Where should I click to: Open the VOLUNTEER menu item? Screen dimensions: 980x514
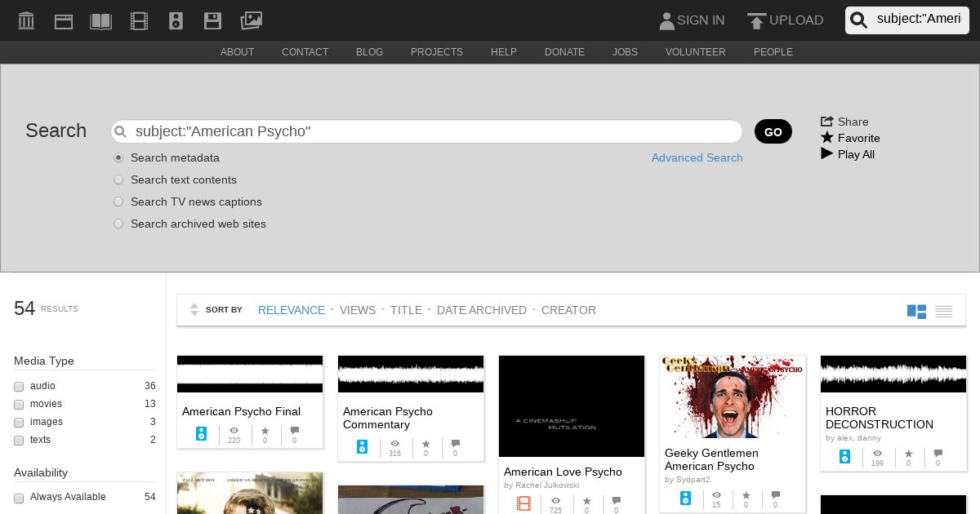pyautogui.click(x=695, y=52)
